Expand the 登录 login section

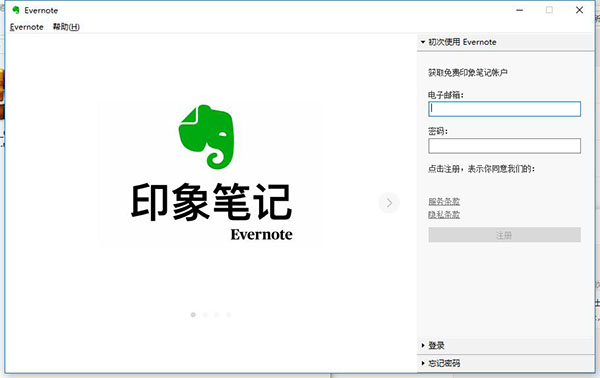click(505, 345)
